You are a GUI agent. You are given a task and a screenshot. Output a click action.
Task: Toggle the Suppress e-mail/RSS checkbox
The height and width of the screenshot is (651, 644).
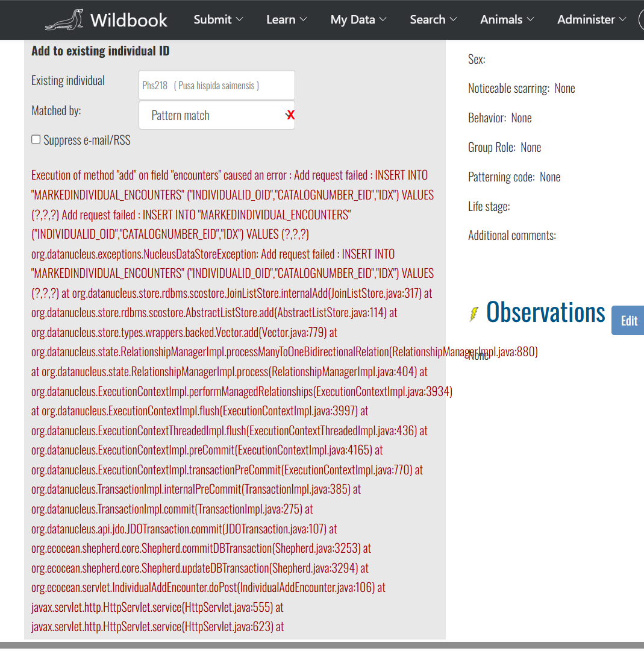pos(36,140)
